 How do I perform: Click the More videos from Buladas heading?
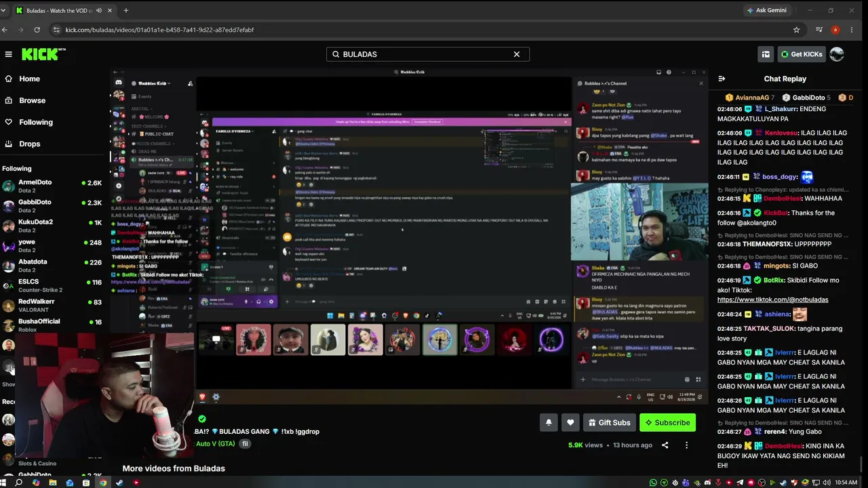click(x=174, y=468)
